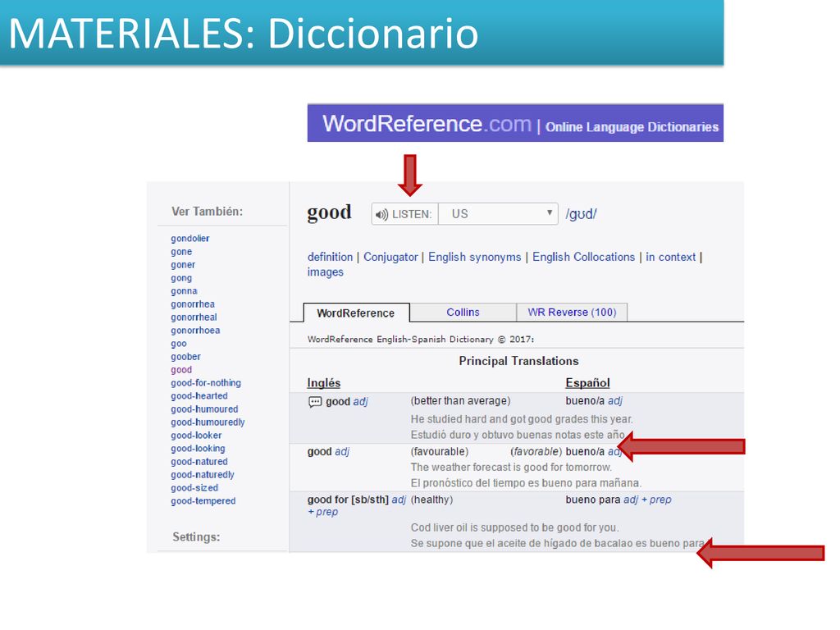Image resolution: width=840 pixels, height=630 pixels.
Task: Select good-looker in the word list
Action: (x=196, y=436)
